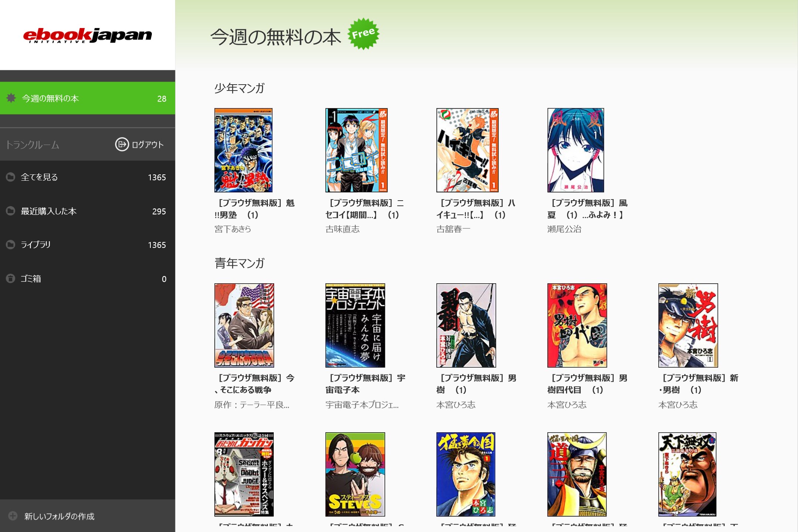Open the 天下無双 cover thumbnail
Image resolution: width=798 pixels, height=532 pixels.
(688, 474)
